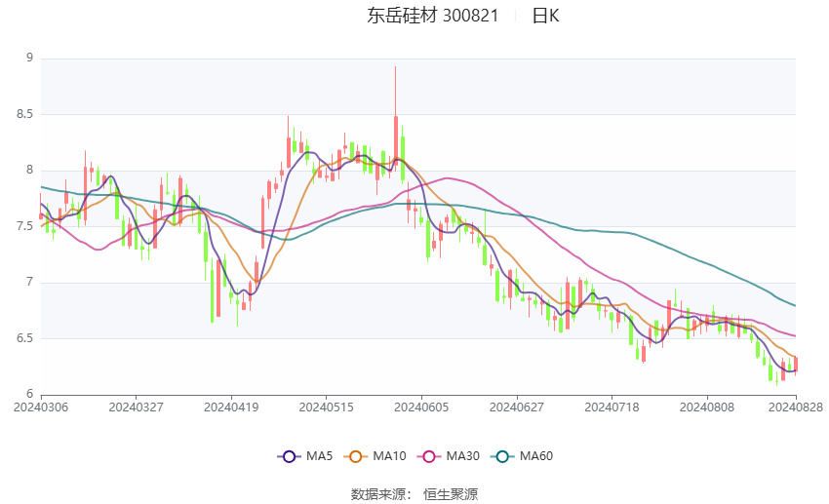This screenshot has height=504, width=829.
Task: Click the 20240627 x-axis date label
Action: pyautogui.click(x=517, y=407)
